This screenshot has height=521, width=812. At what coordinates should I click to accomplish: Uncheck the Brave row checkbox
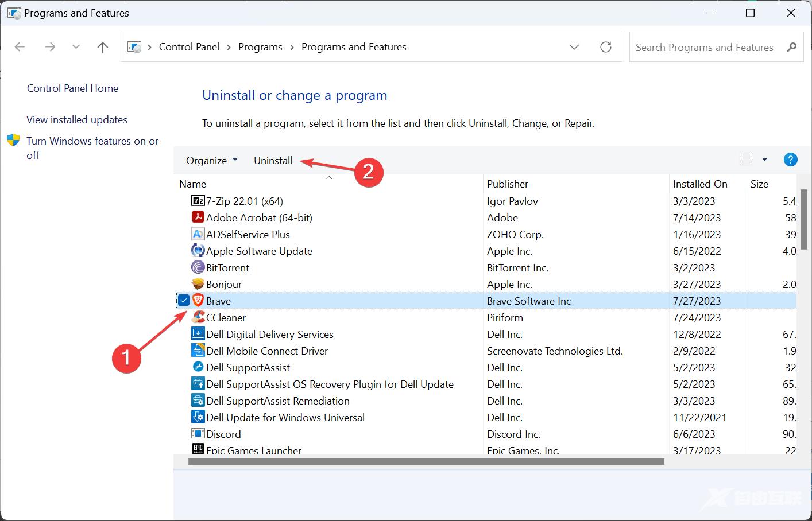(184, 300)
